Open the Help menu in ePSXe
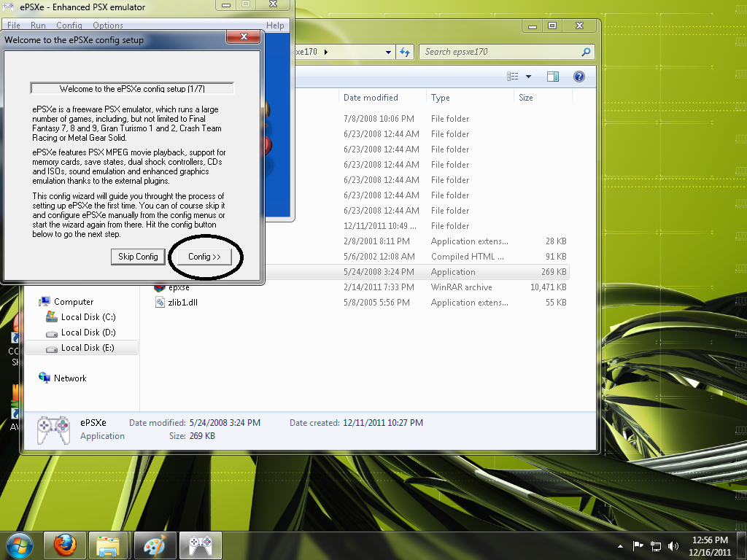Viewport: 747px width, 560px height. [x=275, y=26]
